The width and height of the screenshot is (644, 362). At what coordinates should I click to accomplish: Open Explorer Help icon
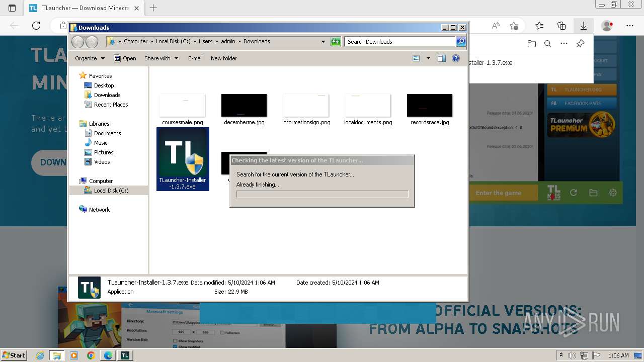tap(456, 58)
